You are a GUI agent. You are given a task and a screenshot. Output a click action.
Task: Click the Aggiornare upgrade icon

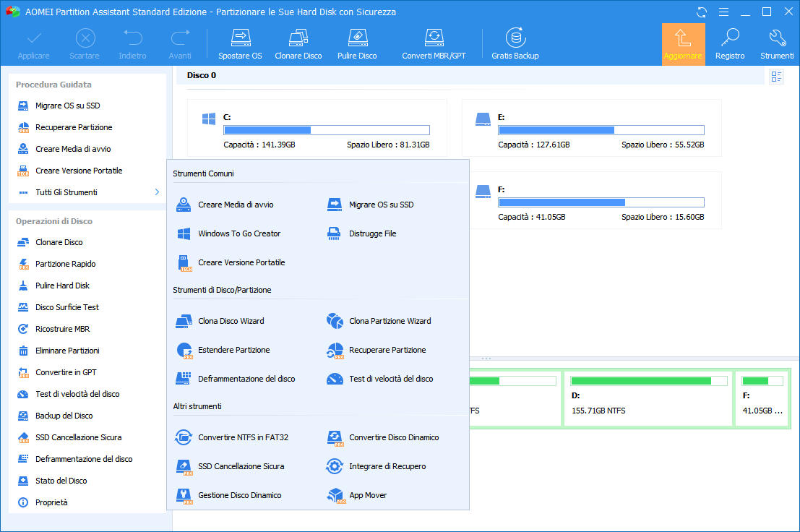[683, 38]
